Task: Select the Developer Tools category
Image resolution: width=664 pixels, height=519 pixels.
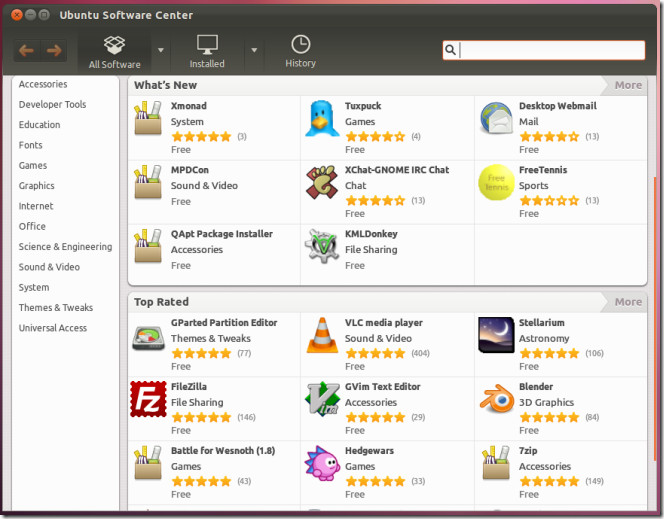Action: pos(53,105)
